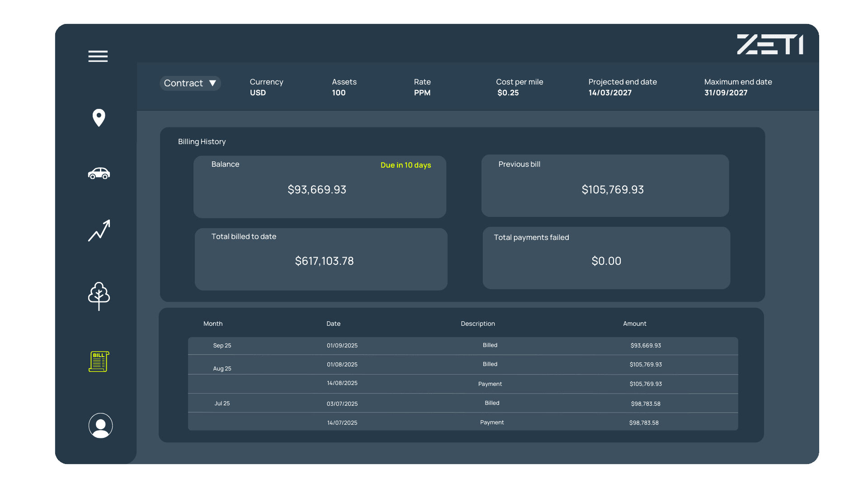Viewport: 868px width, 488px height.
Task: Click the Balance card
Action: [320, 187]
